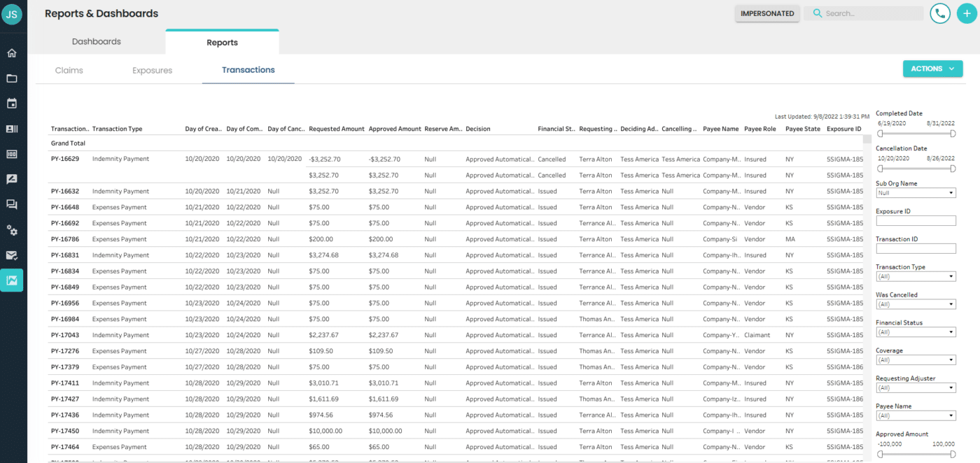
Task: Open the Contacts card icon in sidebar
Action: [12, 128]
